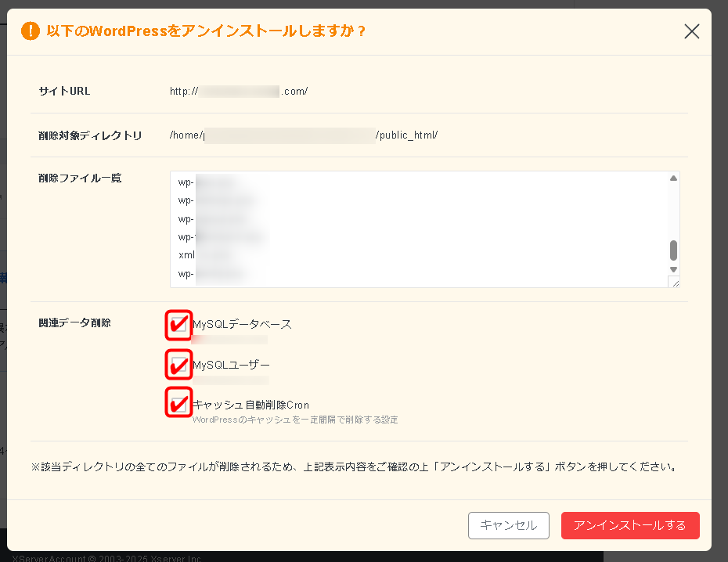Image resolution: width=728 pixels, height=562 pixels.
Task: Click the Cron cache description text
Action: pos(295,420)
